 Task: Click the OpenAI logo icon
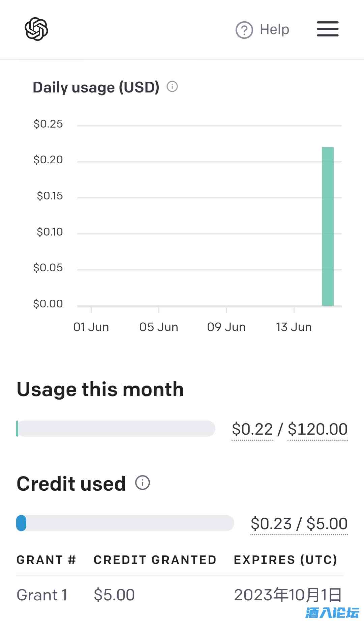36,29
